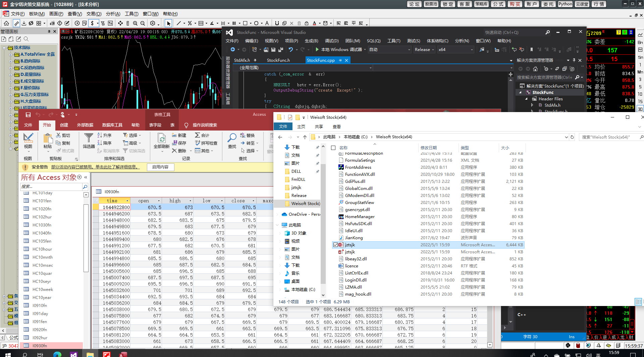Open the 自动 dropdown in Visual Studio toolbar
Screen dimensions: 644x357
(389, 50)
